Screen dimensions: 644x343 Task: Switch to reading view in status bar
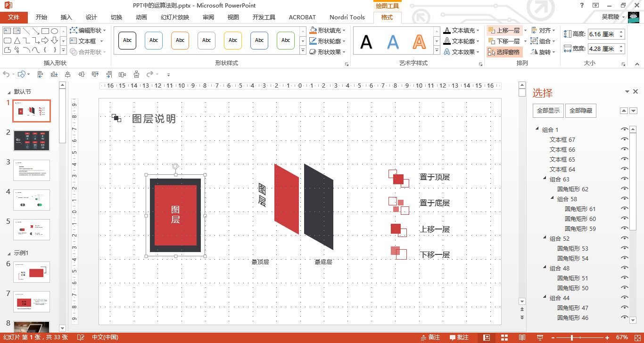point(522,337)
